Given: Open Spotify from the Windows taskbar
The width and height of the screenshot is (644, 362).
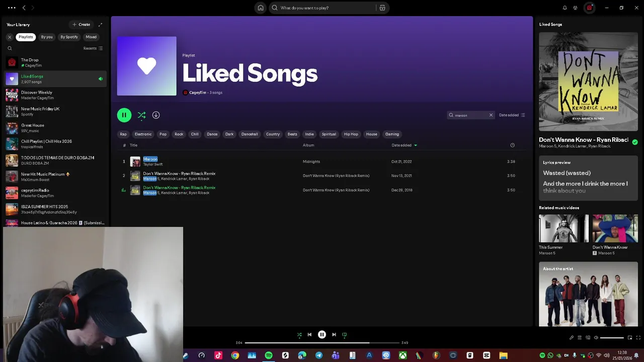Looking at the screenshot, I should [269, 355].
